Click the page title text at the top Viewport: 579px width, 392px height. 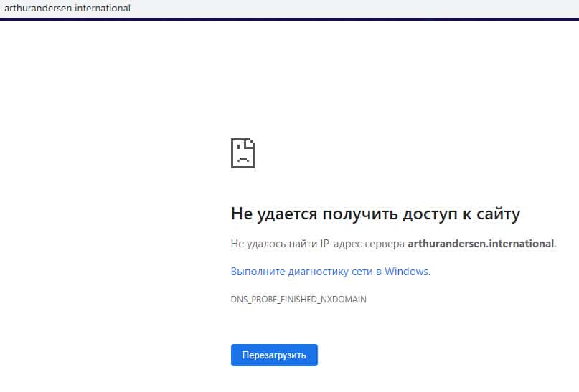(x=67, y=9)
